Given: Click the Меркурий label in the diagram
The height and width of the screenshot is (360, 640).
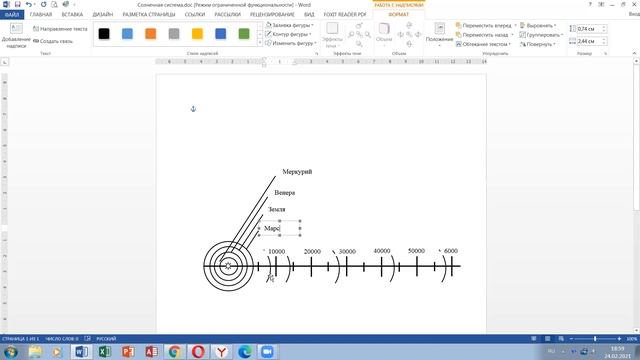Looking at the screenshot, I should (x=297, y=172).
